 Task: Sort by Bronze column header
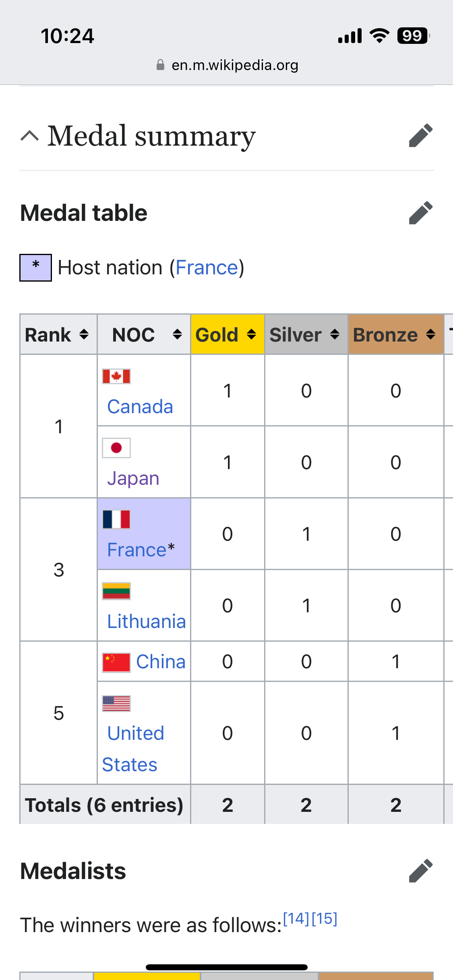pos(430,334)
